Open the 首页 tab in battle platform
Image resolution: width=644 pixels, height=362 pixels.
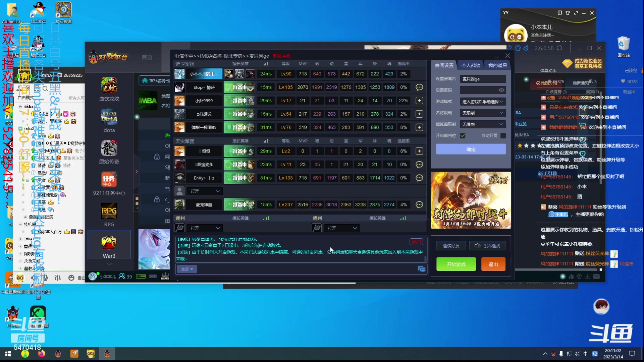(147, 57)
